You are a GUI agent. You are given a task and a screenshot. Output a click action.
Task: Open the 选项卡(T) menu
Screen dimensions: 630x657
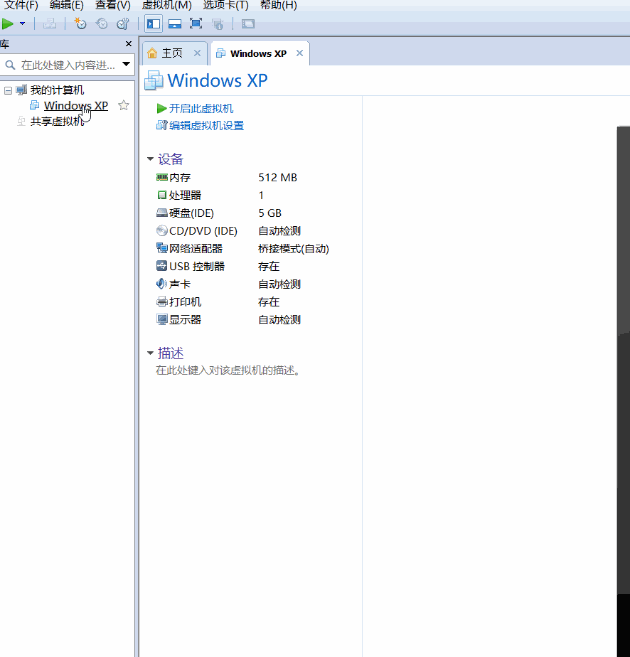tap(226, 5)
